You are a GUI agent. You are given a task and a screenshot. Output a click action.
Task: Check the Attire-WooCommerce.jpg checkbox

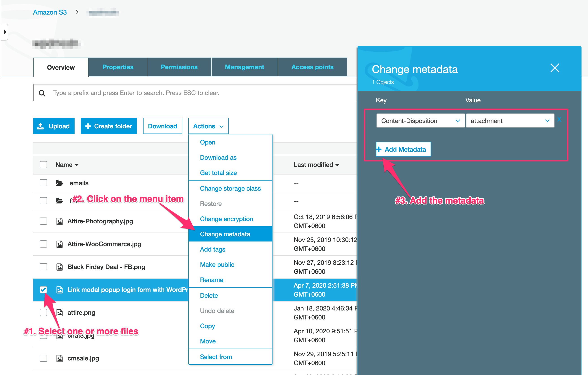coord(43,244)
